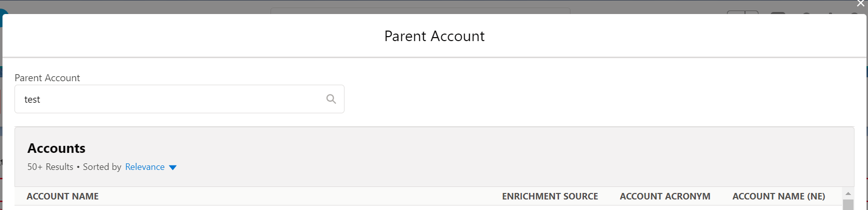Click the scrollbar up arrow

point(848,193)
